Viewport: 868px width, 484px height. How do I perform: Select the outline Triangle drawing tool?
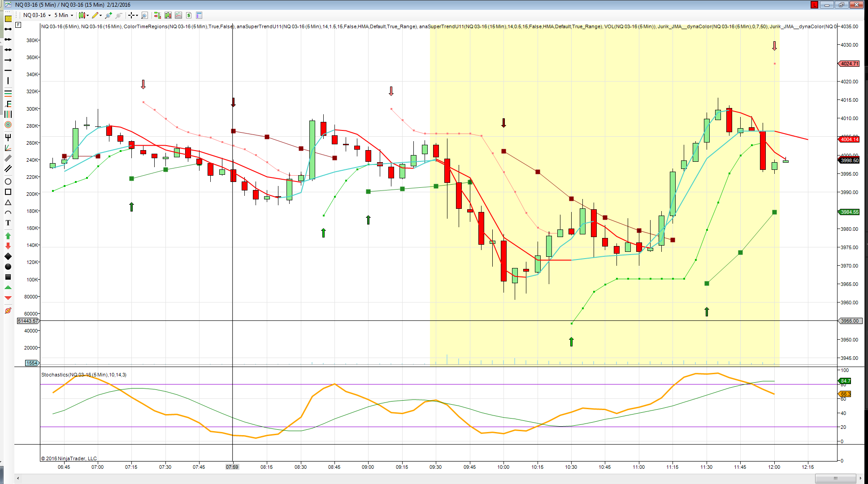[x=8, y=203]
